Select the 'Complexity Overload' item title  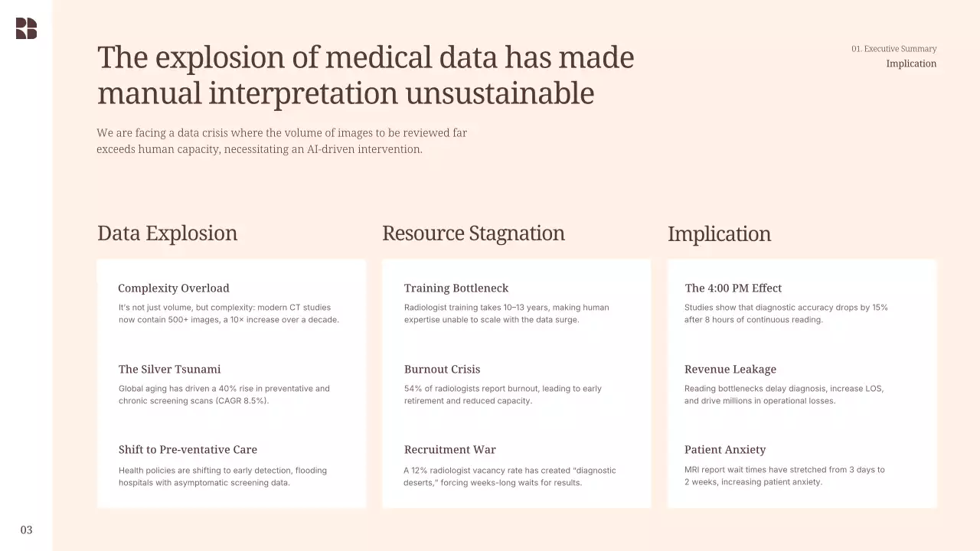[x=174, y=289]
